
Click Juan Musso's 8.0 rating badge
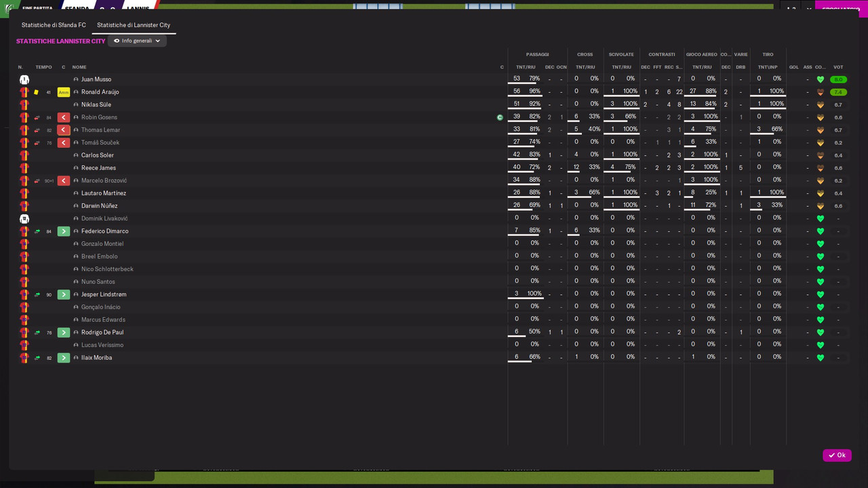838,79
